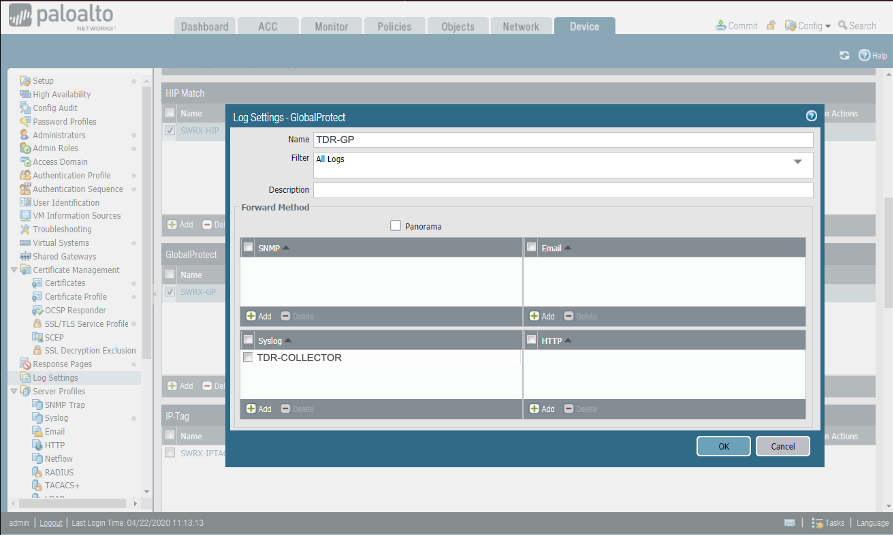Open the Filter All Logs dropdown

click(x=798, y=162)
